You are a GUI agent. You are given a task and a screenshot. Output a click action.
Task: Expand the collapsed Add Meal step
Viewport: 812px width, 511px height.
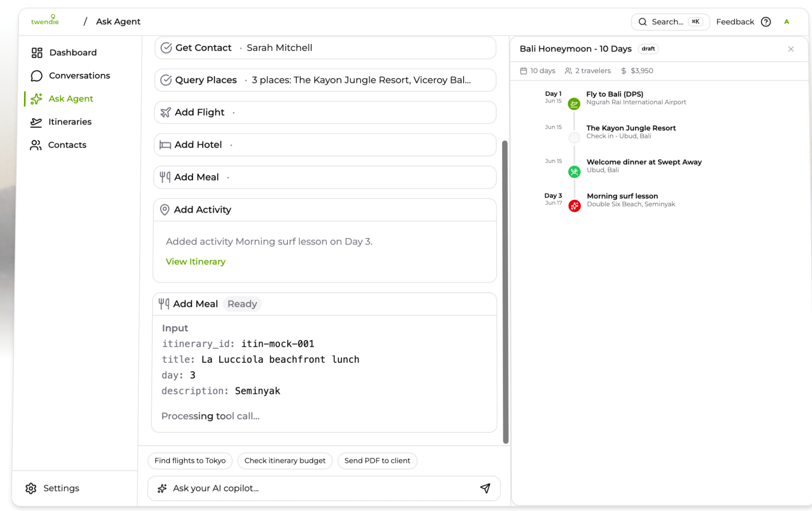[x=325, y=177]
